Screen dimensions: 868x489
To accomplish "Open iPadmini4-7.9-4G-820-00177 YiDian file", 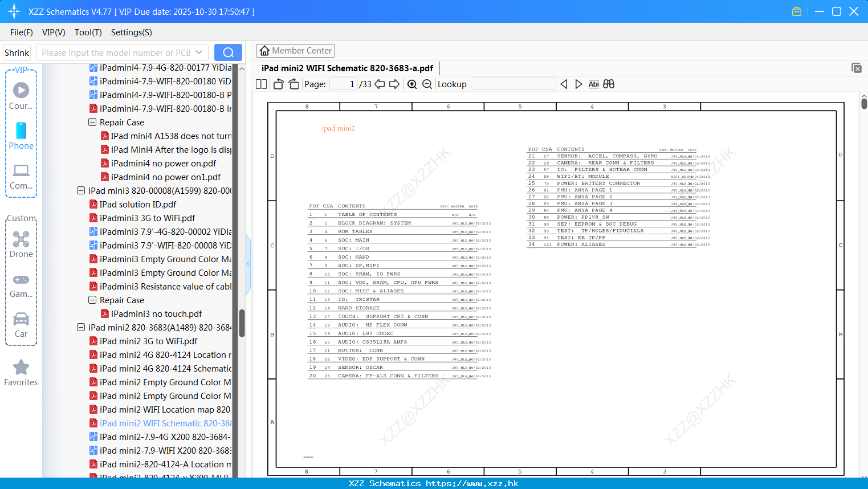I will tap(160, 68).
